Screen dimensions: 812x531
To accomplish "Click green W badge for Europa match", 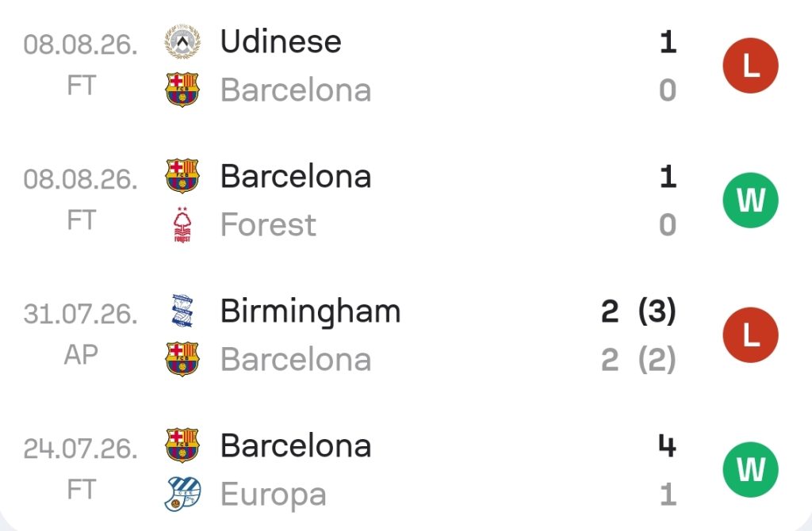I will tap(750, 469).
